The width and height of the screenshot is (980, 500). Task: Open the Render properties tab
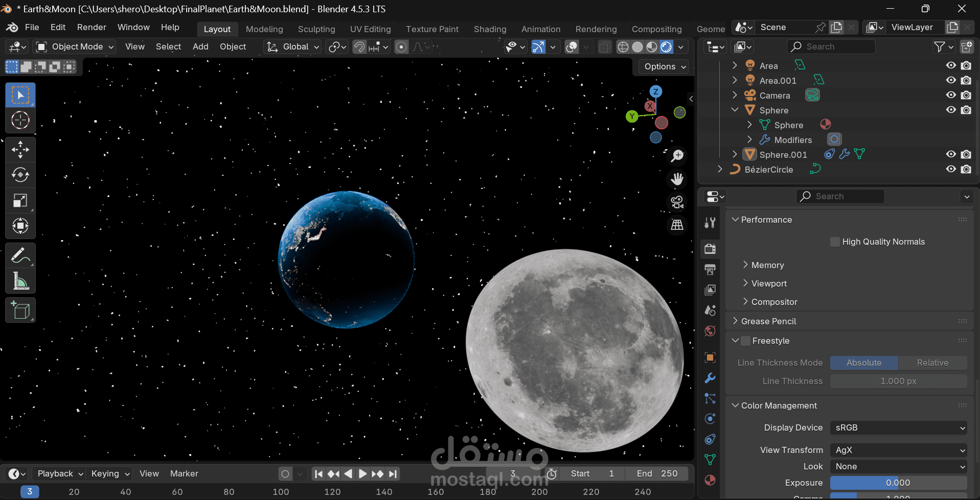(710, 249)
